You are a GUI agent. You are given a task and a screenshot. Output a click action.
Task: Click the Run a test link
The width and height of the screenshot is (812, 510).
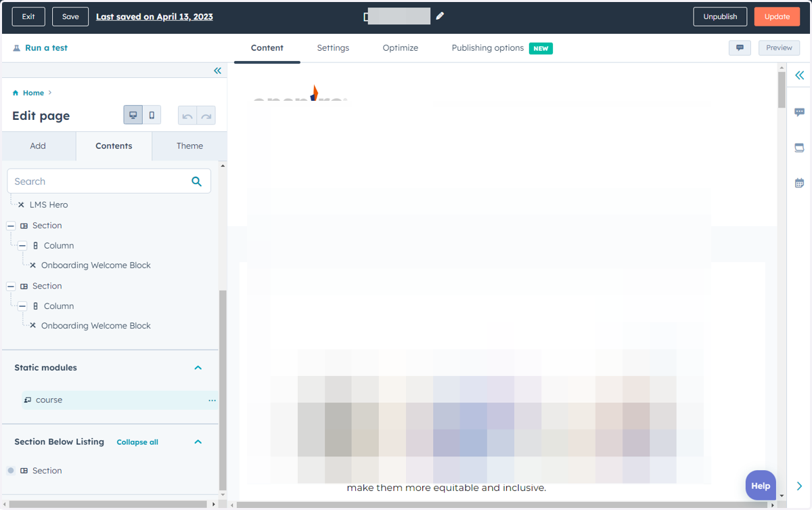pos(46,48)
